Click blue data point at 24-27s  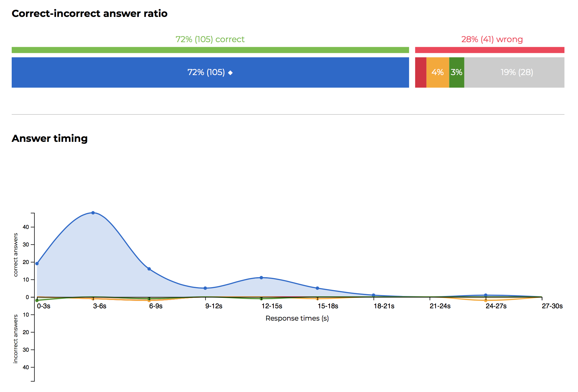[486, 295]
